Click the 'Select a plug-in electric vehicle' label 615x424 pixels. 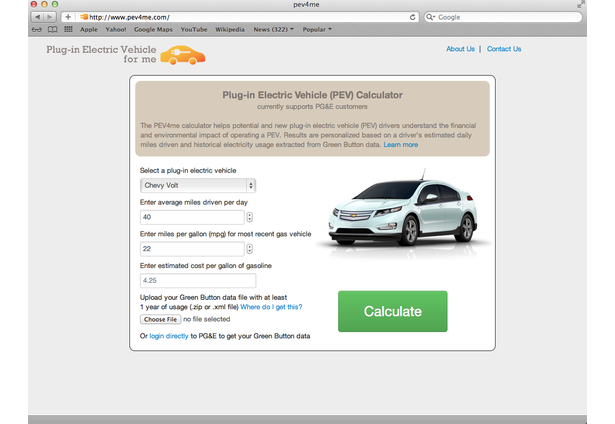[188, 171]
